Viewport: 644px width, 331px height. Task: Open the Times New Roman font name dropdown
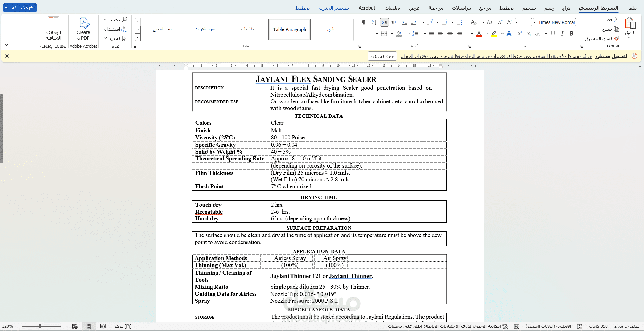[x=535, y=22]
